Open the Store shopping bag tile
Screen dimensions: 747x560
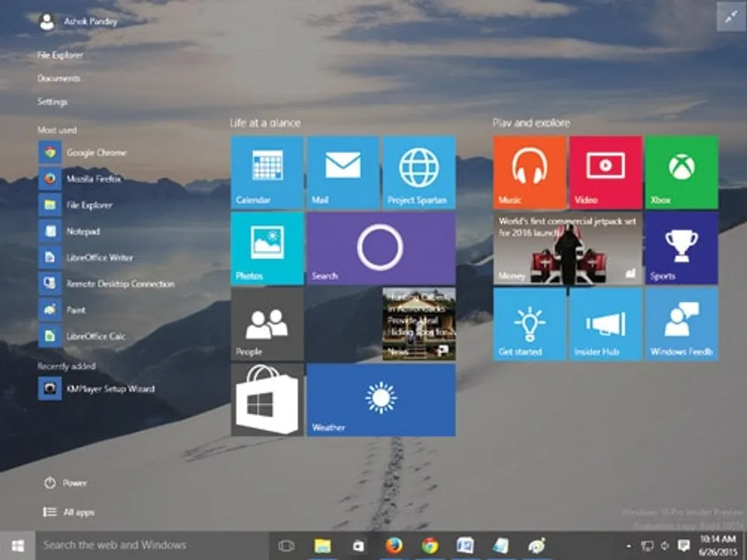pyautogui.click(x=267, y=401)
